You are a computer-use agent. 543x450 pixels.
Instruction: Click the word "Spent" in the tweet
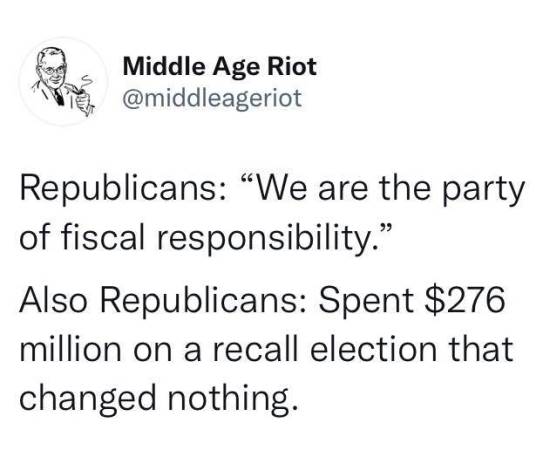pyautogui.click(x=366, y=300)
